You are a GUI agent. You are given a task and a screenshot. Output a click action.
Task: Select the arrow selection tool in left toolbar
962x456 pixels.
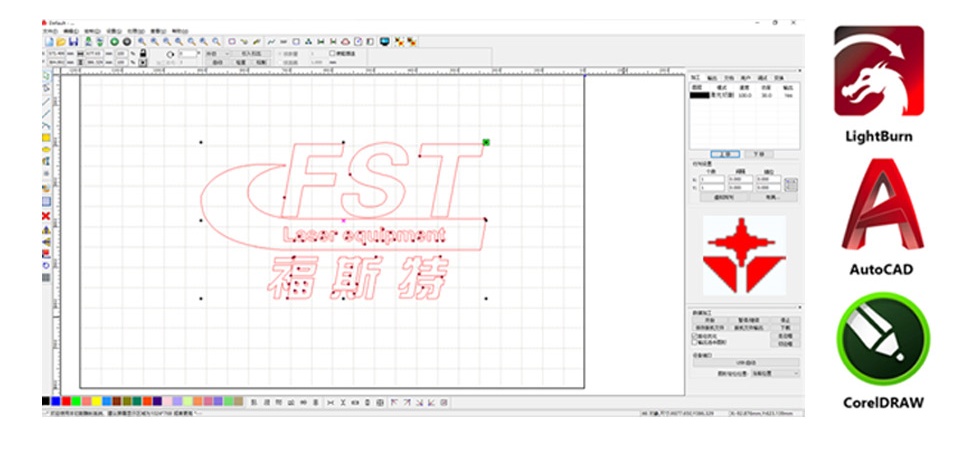click(46, 76)
